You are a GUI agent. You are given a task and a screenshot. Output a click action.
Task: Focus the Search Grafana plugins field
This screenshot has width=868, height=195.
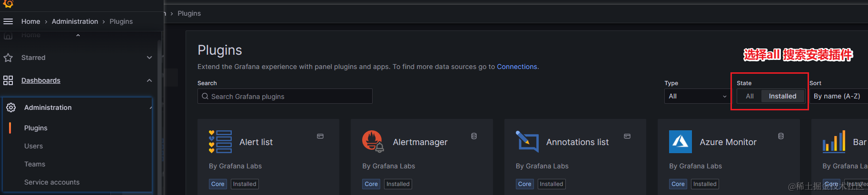[285, 96]
